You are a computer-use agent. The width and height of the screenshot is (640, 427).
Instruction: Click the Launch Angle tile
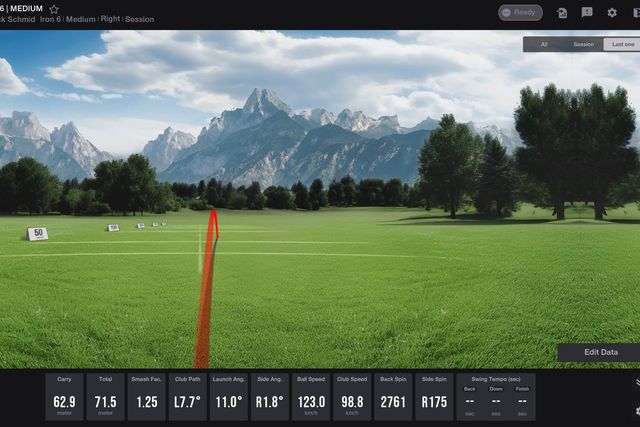coord(229,397)
